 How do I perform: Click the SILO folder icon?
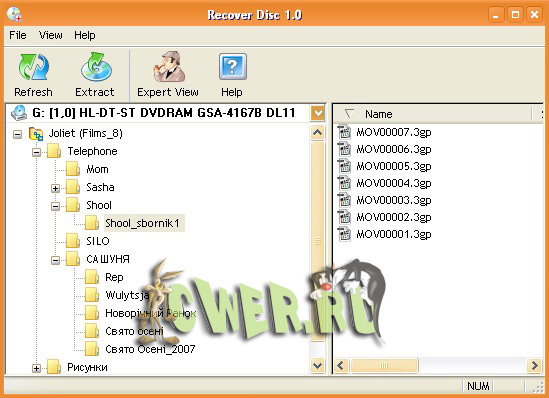(73, 241)
